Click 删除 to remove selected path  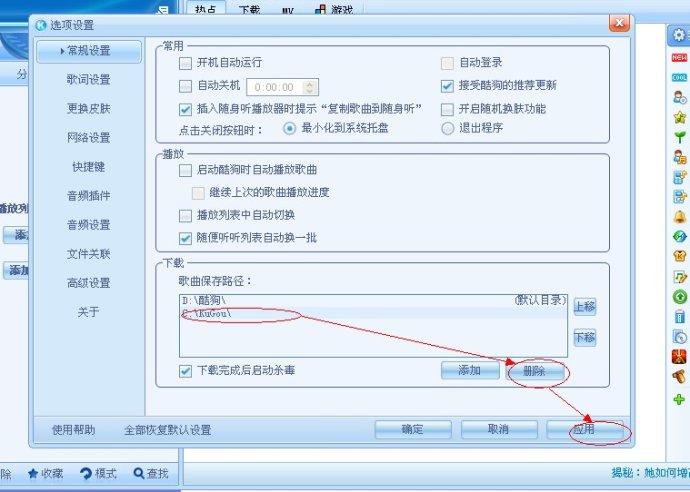536,372
